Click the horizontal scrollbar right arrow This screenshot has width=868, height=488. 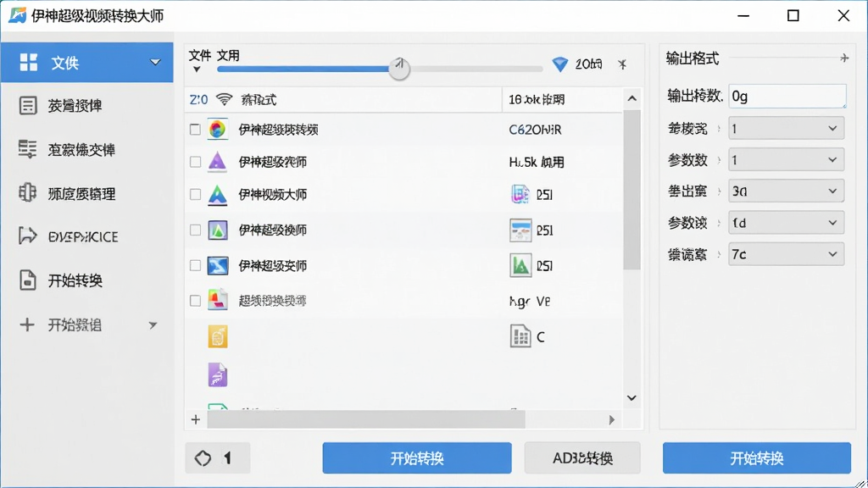(x=612, y=419)
